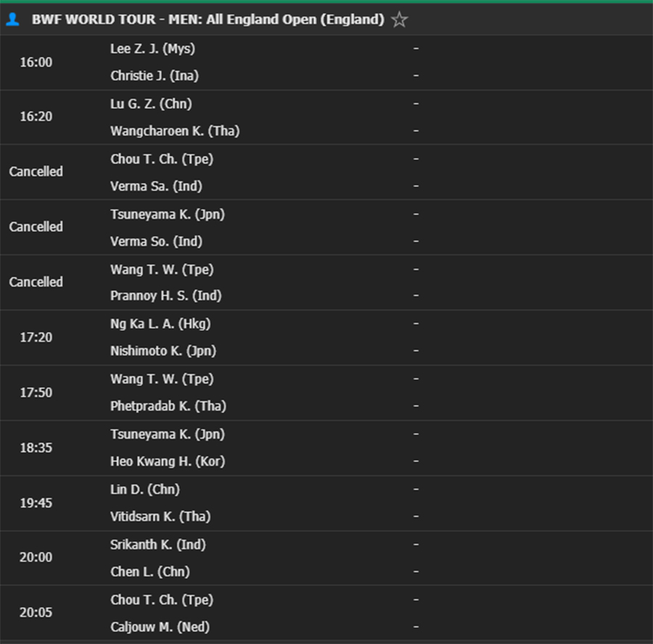Select player Prannoy H. S. (Ind)

[165, 295]
